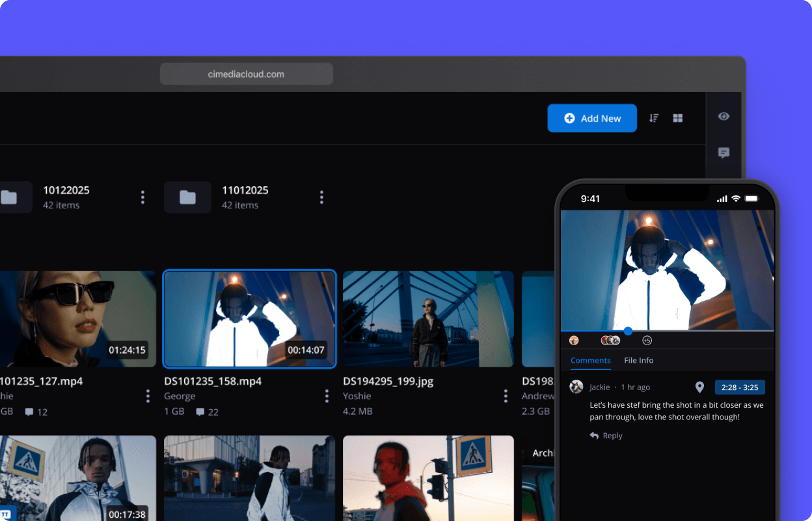The image size is (812, 521).
Task: Switch to the File Info tab
Action: coord(638,361)
